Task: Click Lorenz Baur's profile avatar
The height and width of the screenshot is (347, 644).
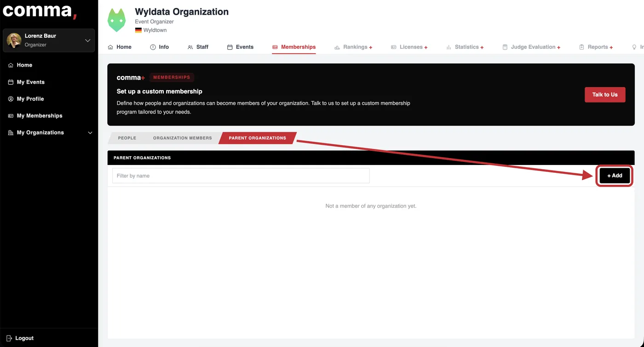Action: (14, 40)
